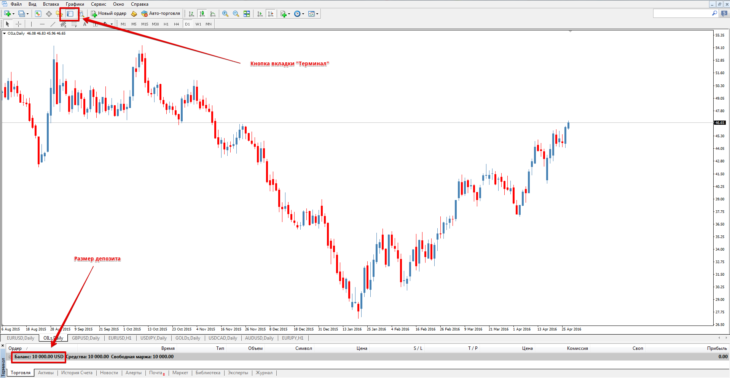Switch to the EURUSD,Daily chart tab
This screenshot has width=730, height=378.
pos(20,338)
